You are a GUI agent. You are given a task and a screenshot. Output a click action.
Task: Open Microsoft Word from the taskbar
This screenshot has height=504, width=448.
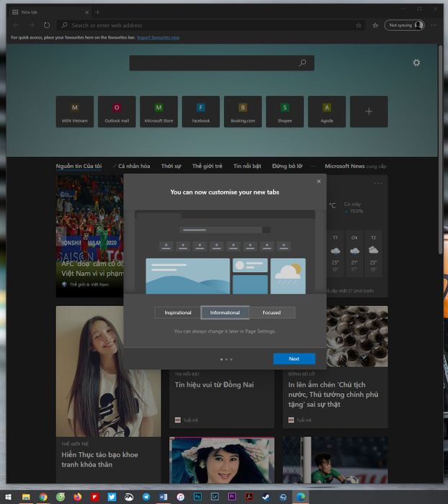point(163,497)
